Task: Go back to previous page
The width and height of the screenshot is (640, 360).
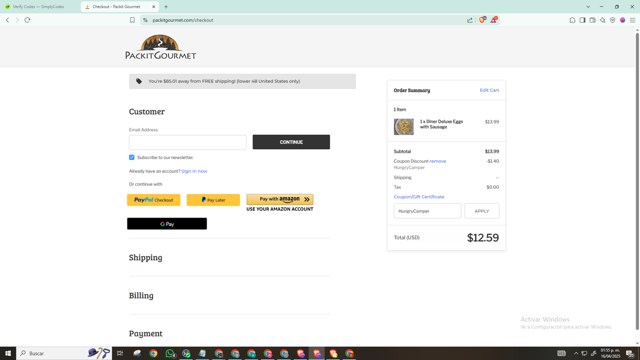Action: 7,20
